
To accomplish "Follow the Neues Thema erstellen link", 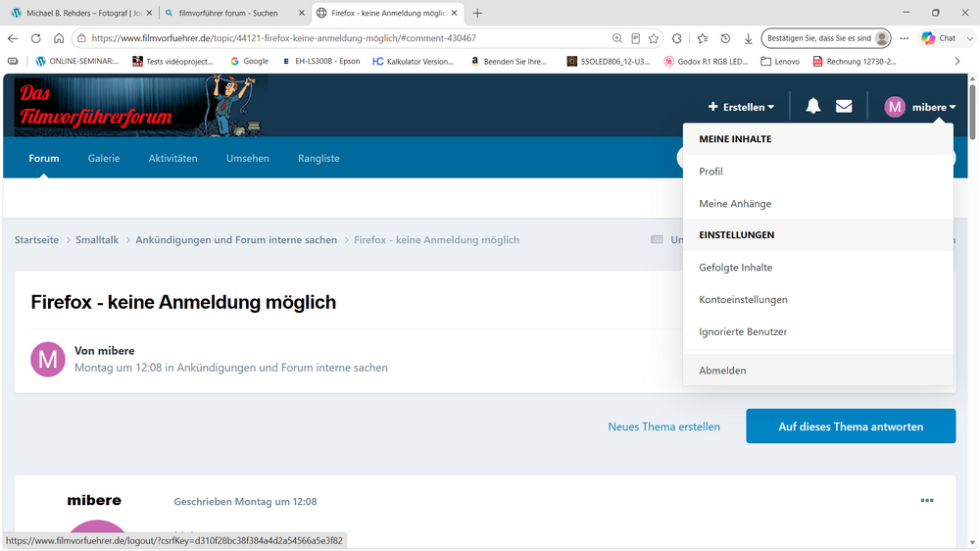I will [663, 426].
